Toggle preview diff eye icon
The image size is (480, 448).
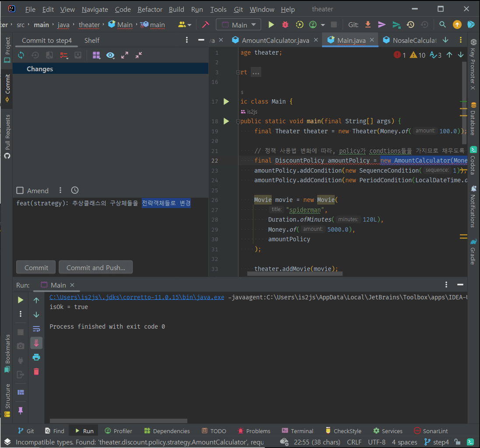click(111, 55)
